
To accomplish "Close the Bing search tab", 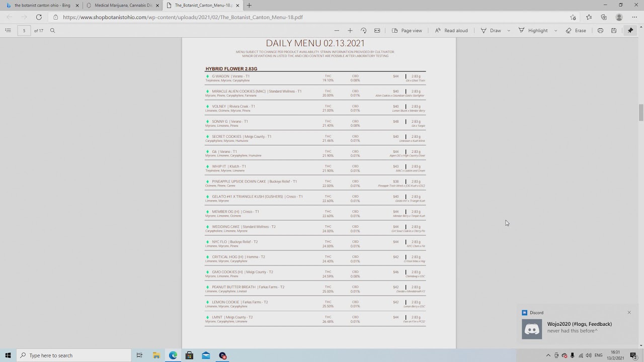I will 77,5.
